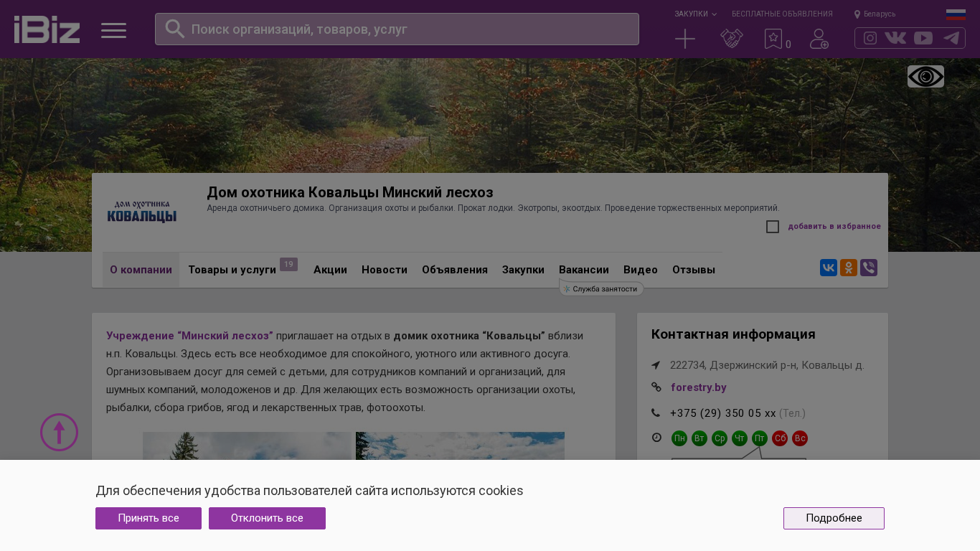The width and height of the screenshot is (980, 551).
Task: Open the forestry.by website link
Action: (699, 387)
